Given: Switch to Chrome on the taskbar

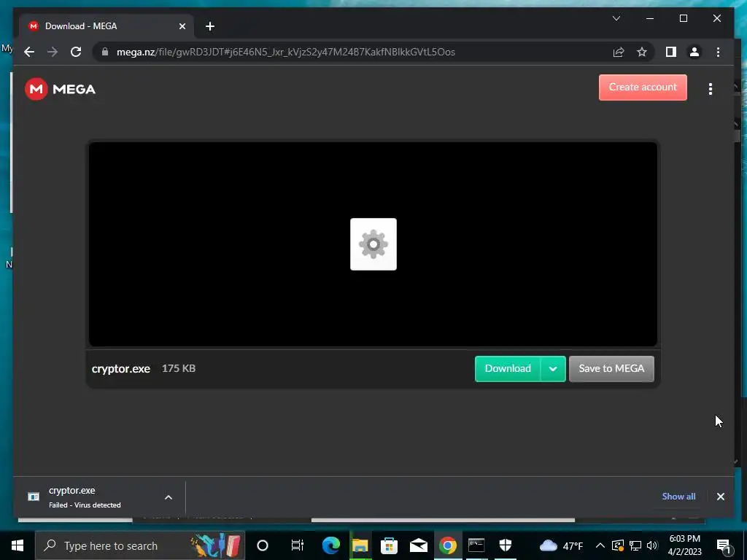Looking at the screenshot, I should pyautogui.click(x=448, y=545).
